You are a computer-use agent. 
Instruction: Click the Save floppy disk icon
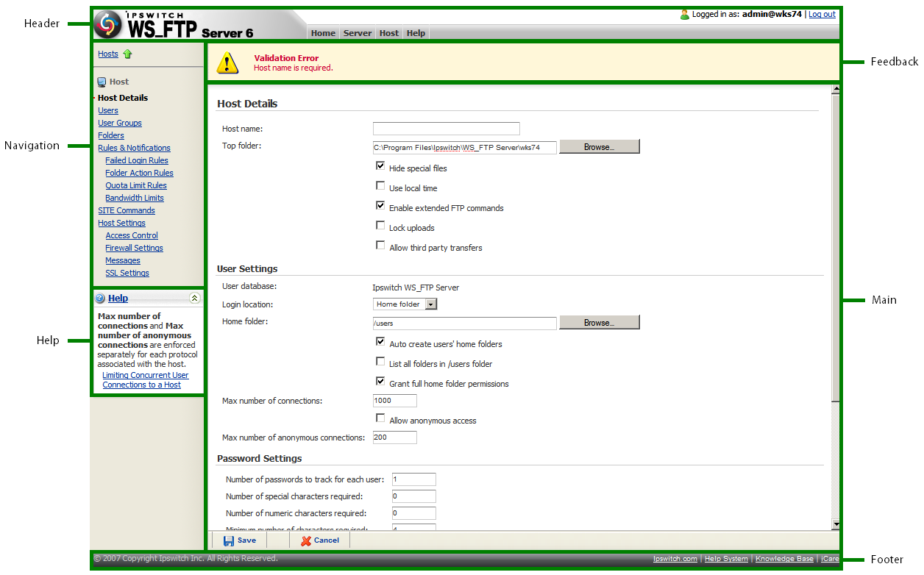[229, 540]
